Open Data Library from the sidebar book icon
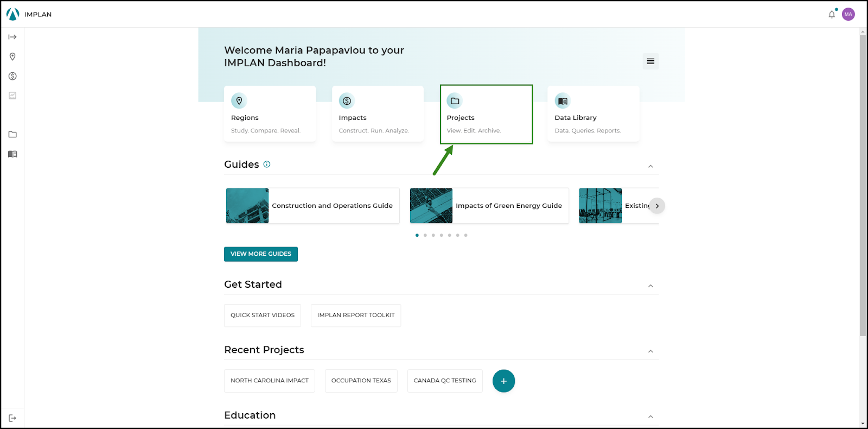The width and height of the screenshot is (868, 429). pos(12,154)
